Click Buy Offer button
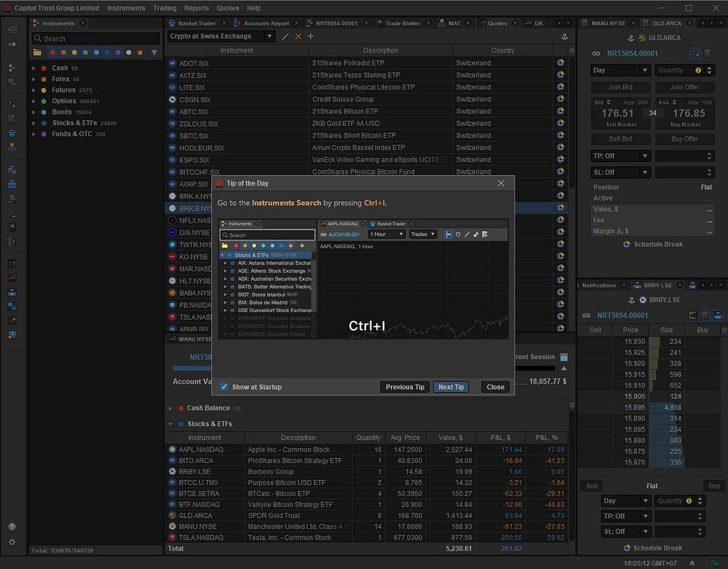Viewport: 728px width, 569px height. (x=685, y=139)
